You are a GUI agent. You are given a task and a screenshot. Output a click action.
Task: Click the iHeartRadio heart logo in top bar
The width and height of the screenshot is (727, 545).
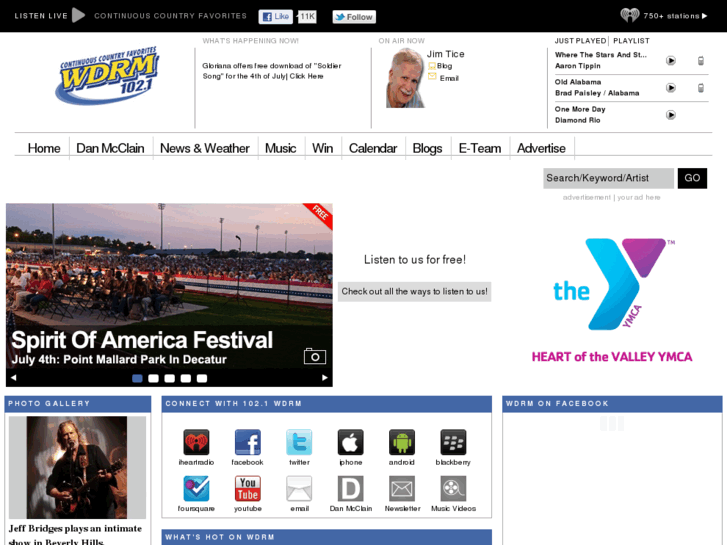pos(630,15)
